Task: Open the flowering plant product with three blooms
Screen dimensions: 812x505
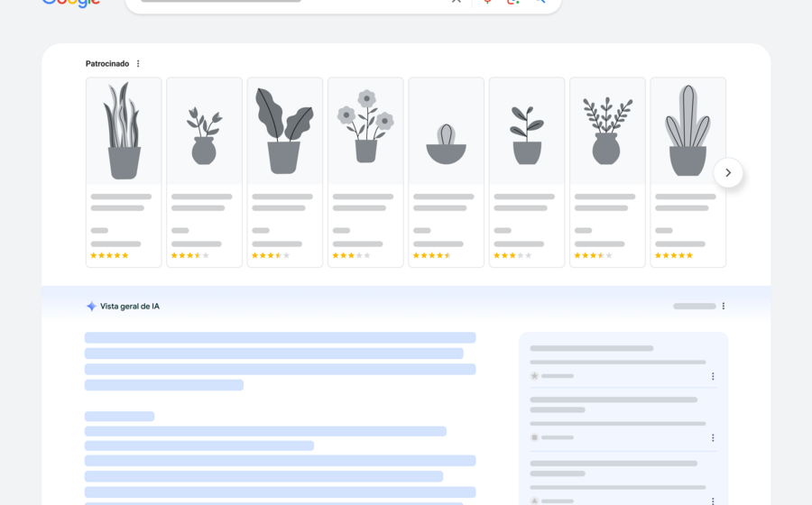Action: pos(365,171)
